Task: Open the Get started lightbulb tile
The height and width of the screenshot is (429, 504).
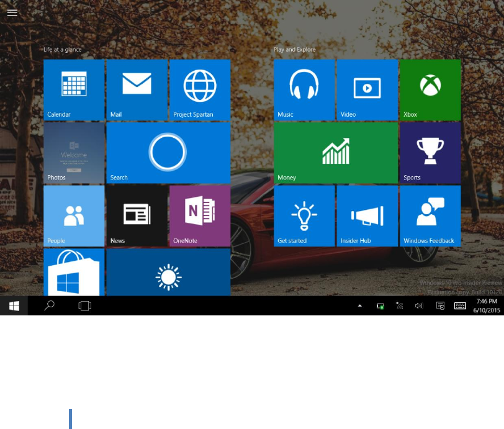Action: click(x=304, y=216)
